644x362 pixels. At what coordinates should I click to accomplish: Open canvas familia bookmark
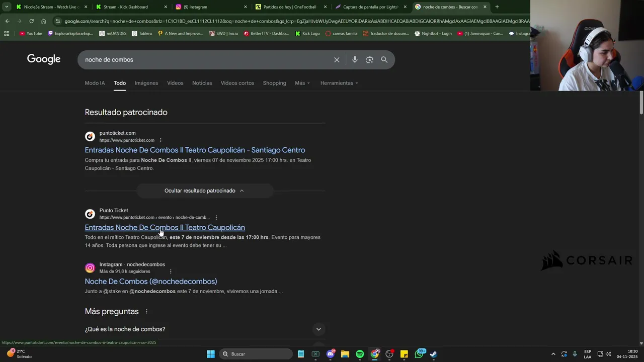pos(342,34)
